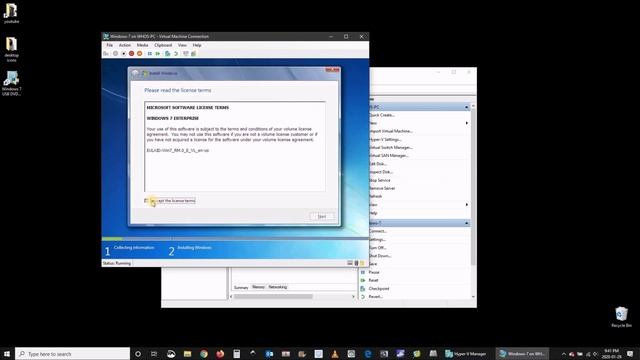This screenshot has width=640, height=360.
Task: Click the Revert toolbar icon
Action: point(176,53)
